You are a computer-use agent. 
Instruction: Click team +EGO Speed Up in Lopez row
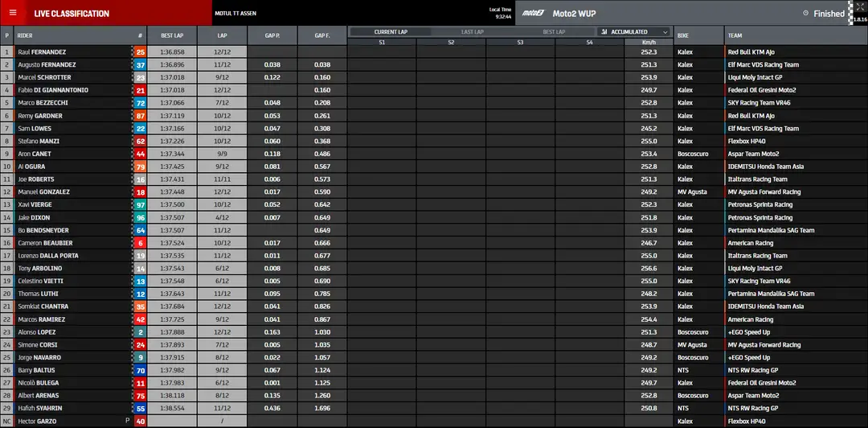749,332
